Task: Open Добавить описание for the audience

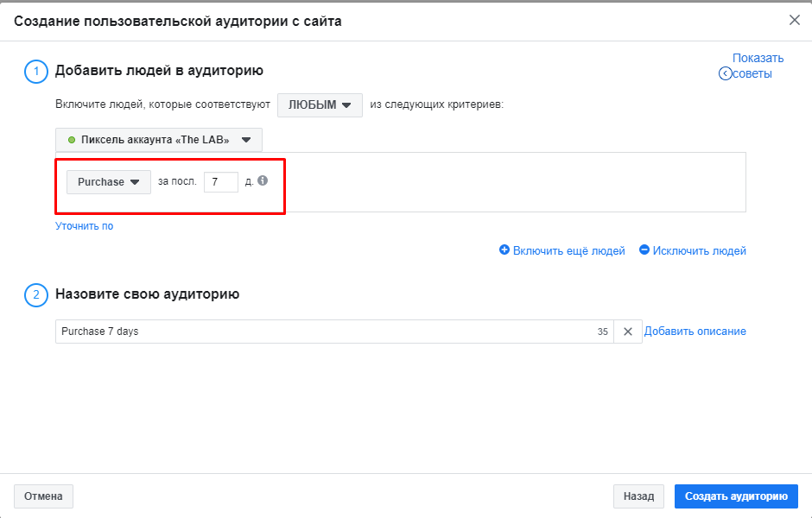Action: click(695, 331)
